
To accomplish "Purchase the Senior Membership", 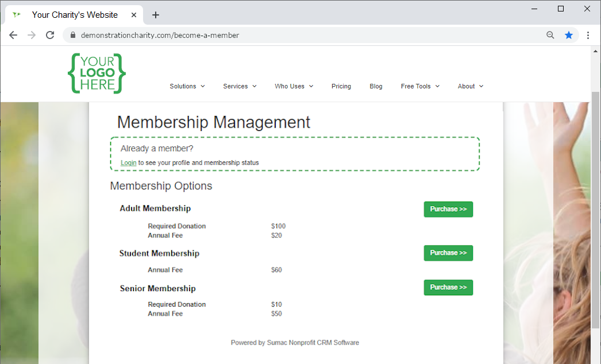I will (448, 288).
